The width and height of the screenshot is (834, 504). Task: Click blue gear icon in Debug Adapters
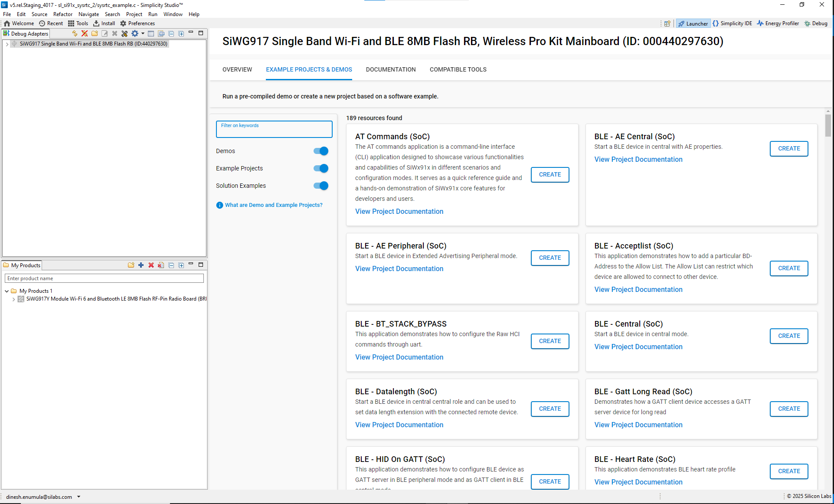click(x=135, y=33)
